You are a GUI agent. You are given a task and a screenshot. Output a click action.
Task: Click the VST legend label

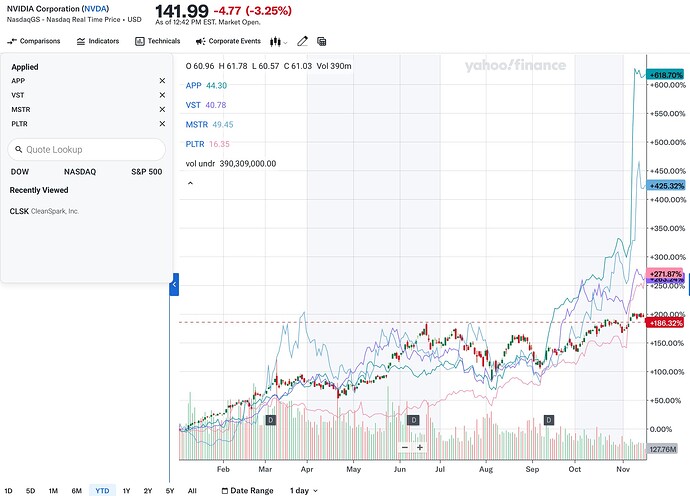pos(193,105)
